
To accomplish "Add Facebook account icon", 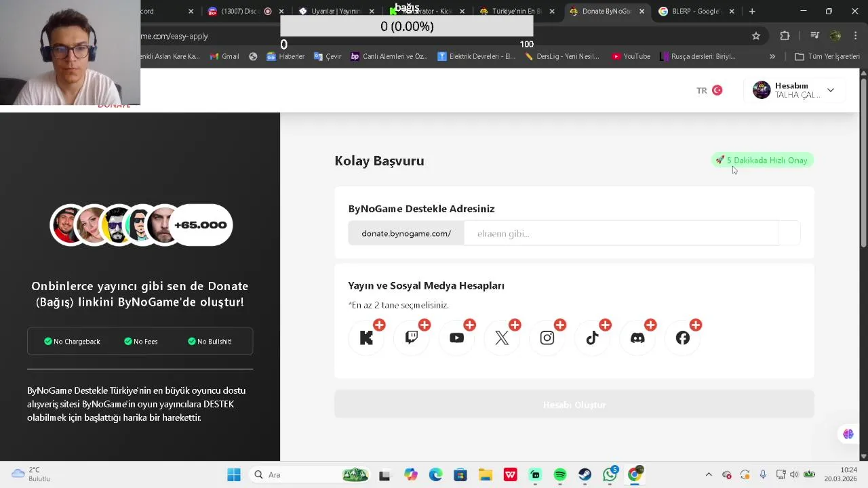I will point(683,338).
